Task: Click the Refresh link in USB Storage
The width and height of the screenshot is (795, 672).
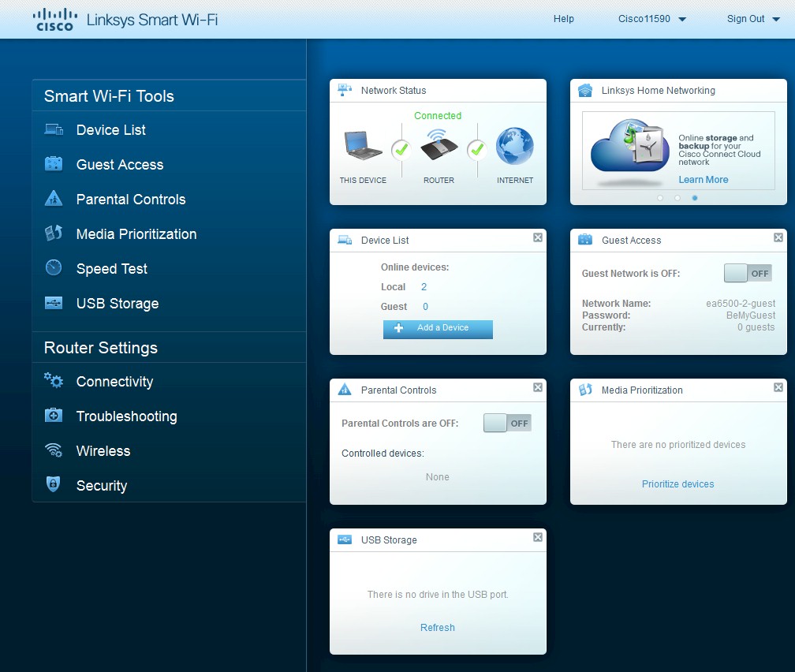Action: (x=438, y=627)
